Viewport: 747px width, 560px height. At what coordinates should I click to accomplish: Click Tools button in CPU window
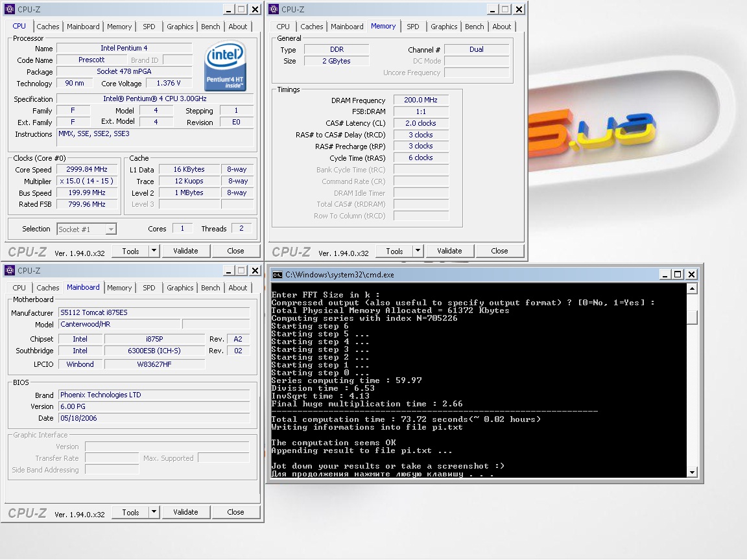(x=130, y=251)
